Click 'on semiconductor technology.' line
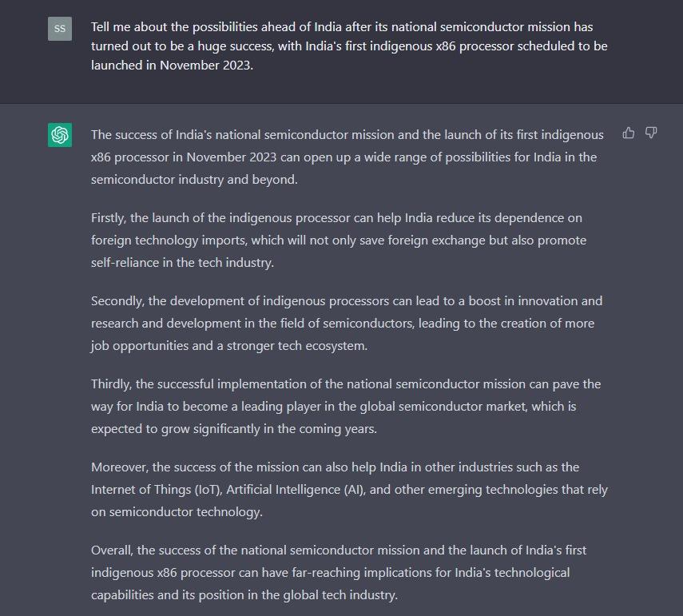Viewport: 683px width, 616px height. coord(177,512)
